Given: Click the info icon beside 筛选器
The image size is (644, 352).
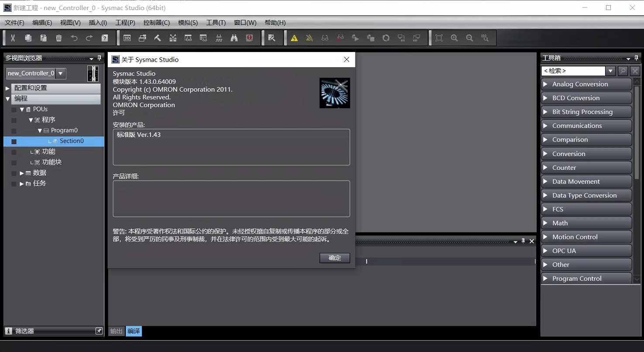Looking at the screenshot, I should (9, 331).
